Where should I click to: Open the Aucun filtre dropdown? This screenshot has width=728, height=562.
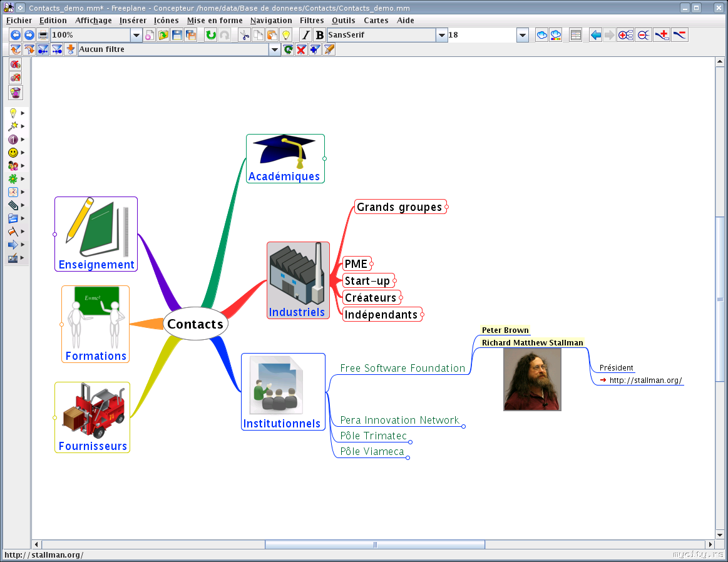[274, 49]
